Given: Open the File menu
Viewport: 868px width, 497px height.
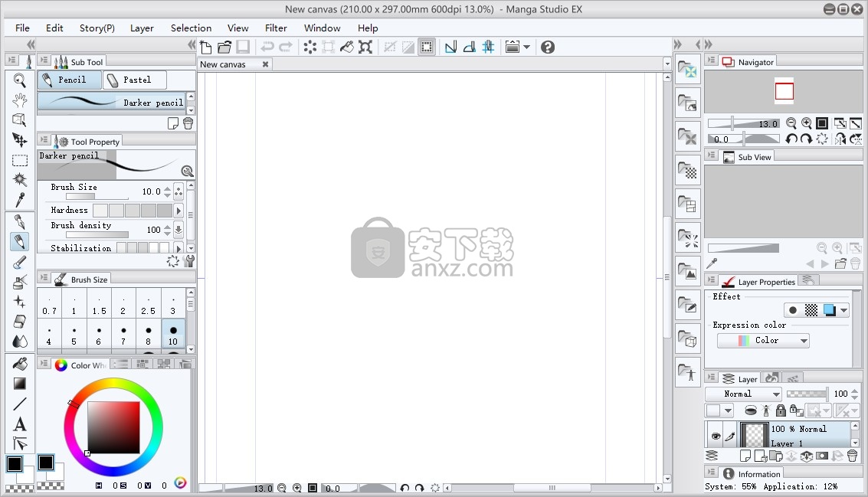Looking at the screenshot, I should tap(23, 28).
